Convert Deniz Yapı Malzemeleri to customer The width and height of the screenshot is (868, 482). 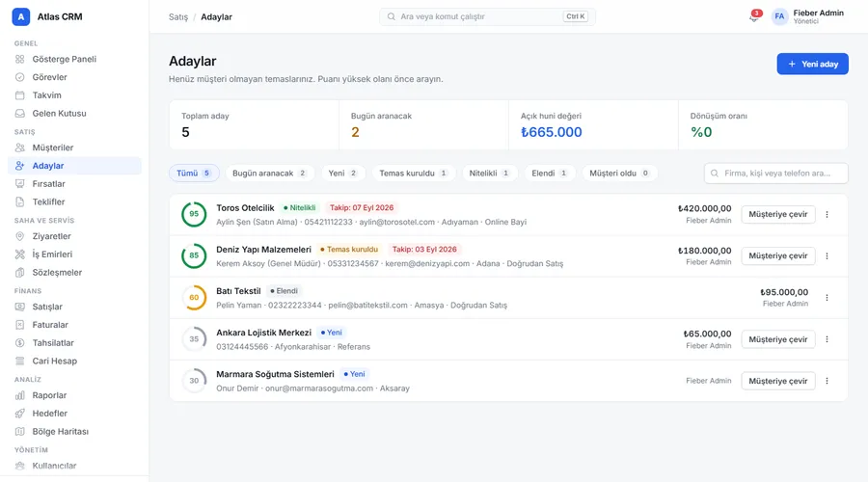(777, 255)
